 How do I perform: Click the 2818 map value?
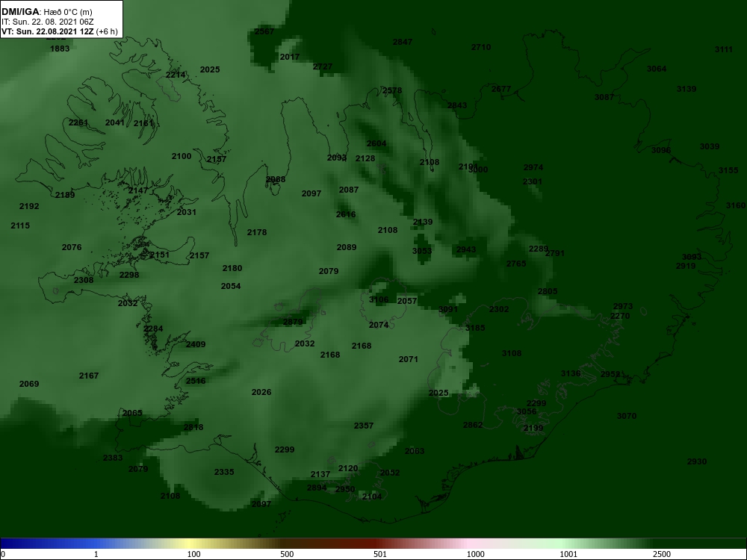[x=193, y=427]
